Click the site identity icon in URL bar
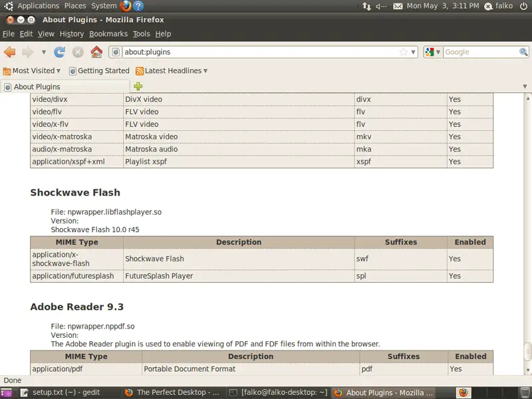The image size is (532, 399). tap(116, 52)
